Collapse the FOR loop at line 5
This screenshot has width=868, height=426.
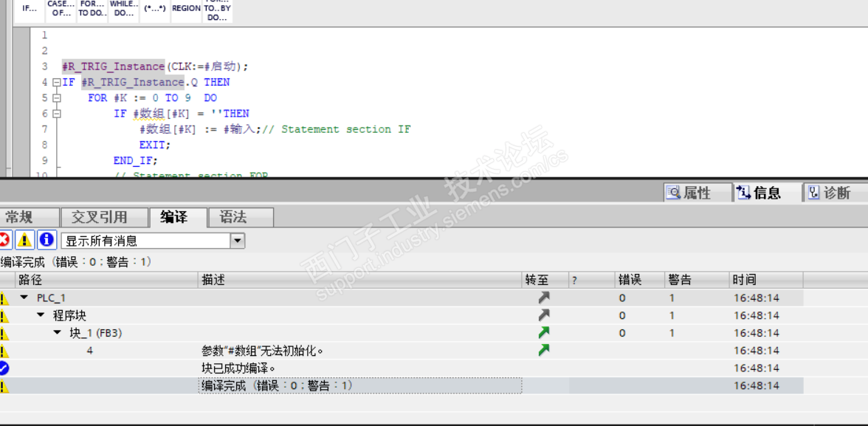point(56,97)
